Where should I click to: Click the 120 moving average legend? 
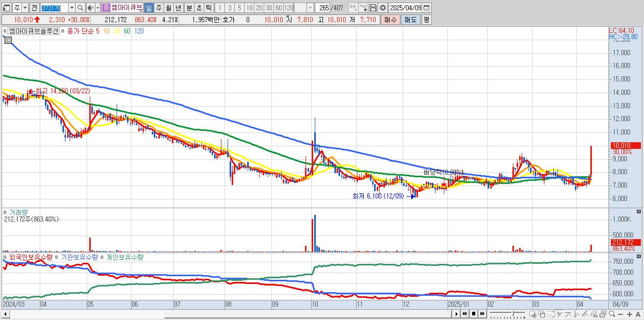[139, 31]
